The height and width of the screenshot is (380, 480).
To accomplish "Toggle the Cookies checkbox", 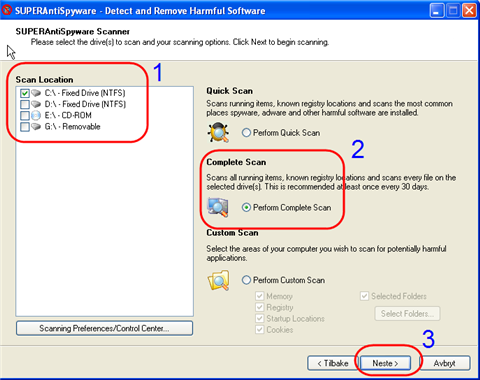I will (x=260, y=330).
